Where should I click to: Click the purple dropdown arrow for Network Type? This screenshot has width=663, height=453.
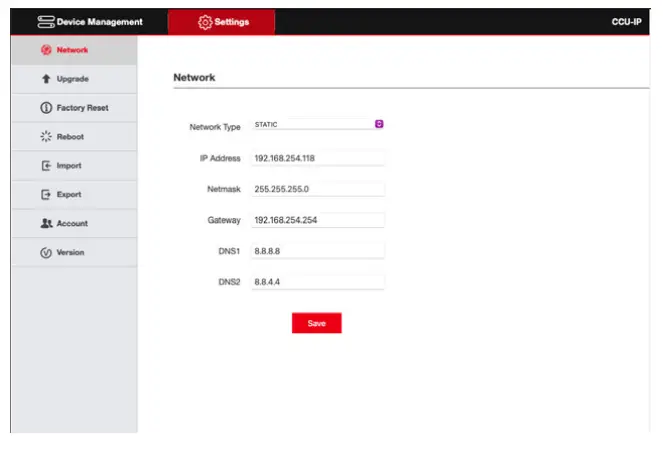[x=379, y=124]
